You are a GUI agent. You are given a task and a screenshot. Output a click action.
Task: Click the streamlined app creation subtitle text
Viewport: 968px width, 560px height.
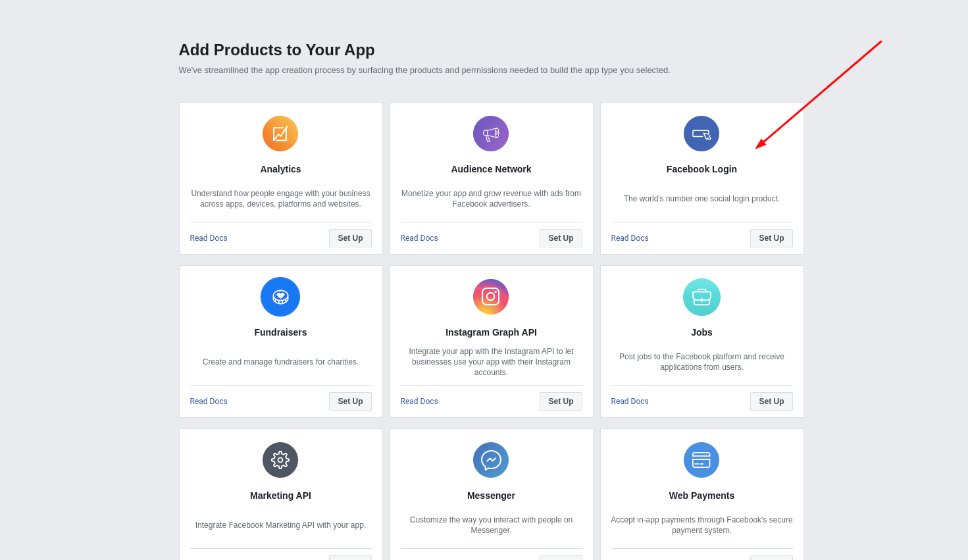pyautogui.click(x=424, y=70)
